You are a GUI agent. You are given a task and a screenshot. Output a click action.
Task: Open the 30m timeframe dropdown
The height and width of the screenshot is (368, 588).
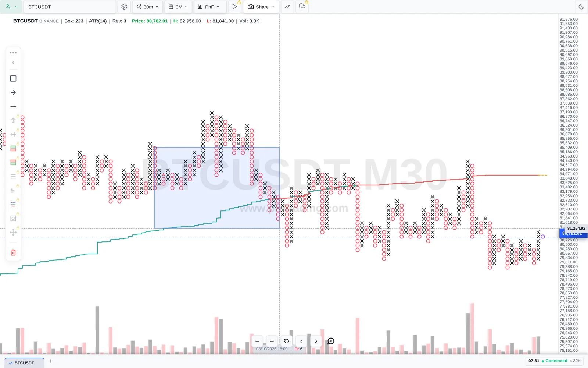pos(147,7)
